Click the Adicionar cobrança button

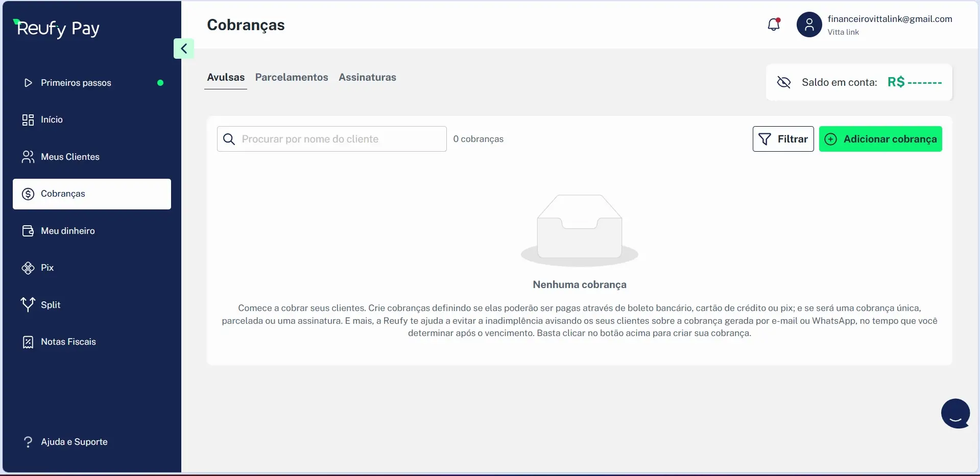tap(880, 139)
